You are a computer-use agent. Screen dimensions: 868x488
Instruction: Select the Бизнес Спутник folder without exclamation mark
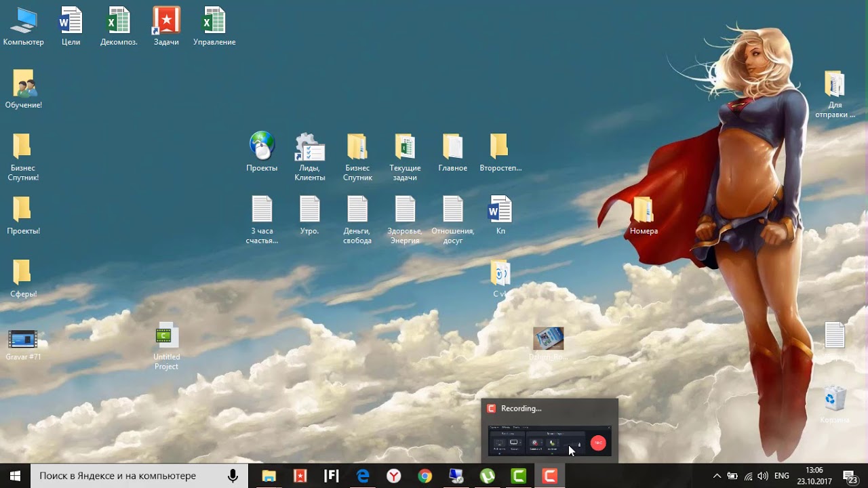pos(357,157)
